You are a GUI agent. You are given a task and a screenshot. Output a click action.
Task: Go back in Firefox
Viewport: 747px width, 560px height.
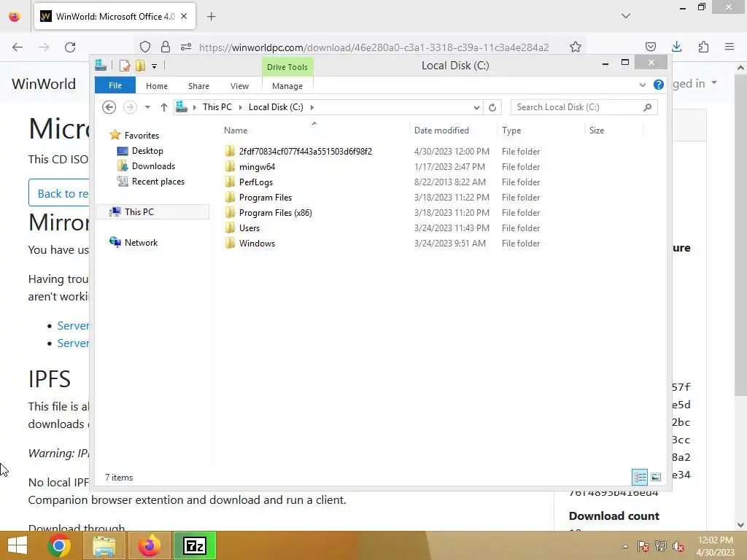pos(18,47)
